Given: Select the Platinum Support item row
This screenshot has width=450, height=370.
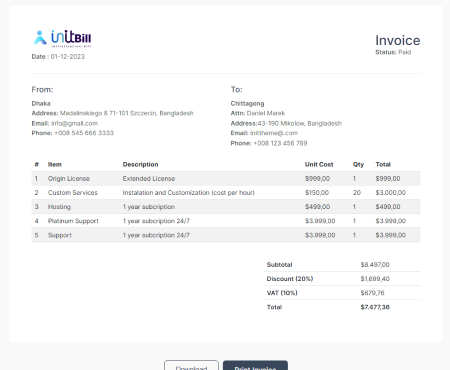Looking at the screenshot, I should 226,221.
